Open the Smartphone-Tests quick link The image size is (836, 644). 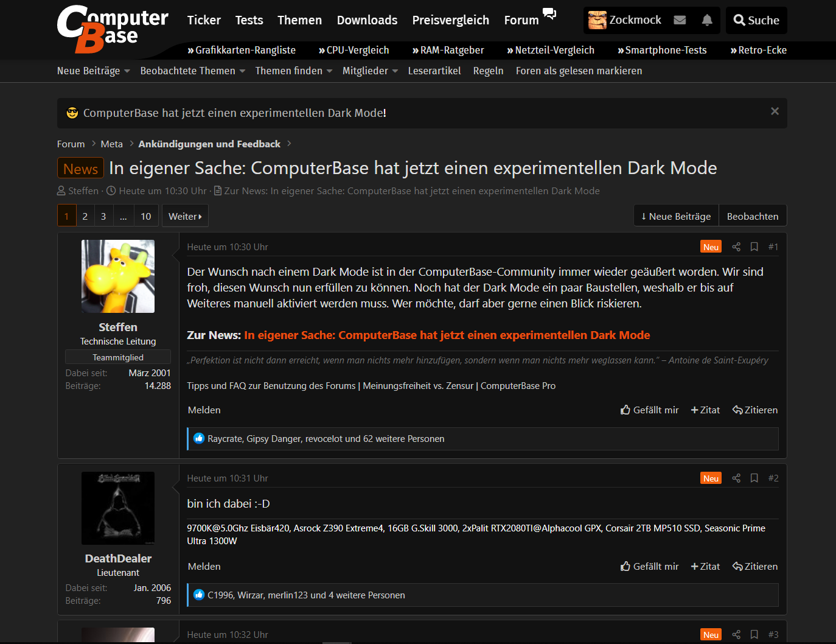pos(662,50)
